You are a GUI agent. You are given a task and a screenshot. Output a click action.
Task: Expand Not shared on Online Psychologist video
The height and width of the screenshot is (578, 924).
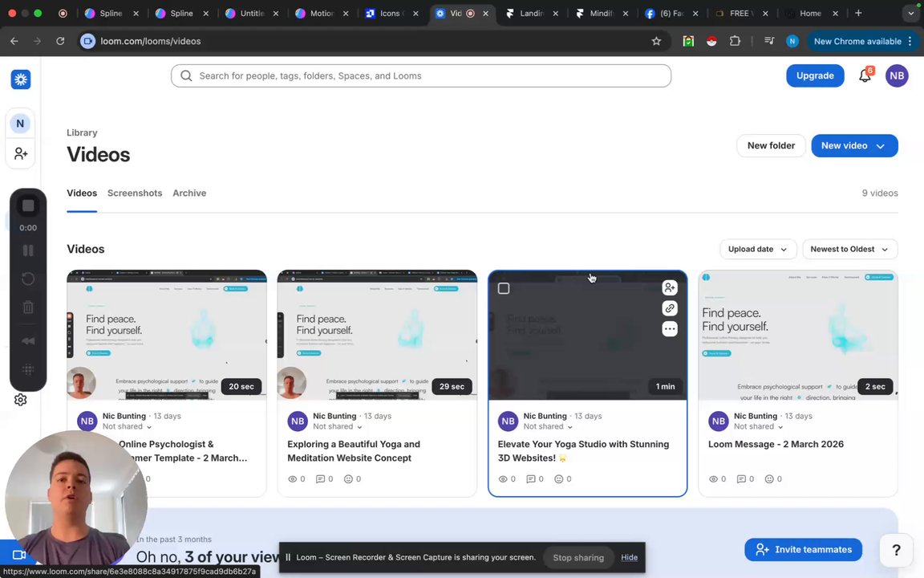coord(127,426)
